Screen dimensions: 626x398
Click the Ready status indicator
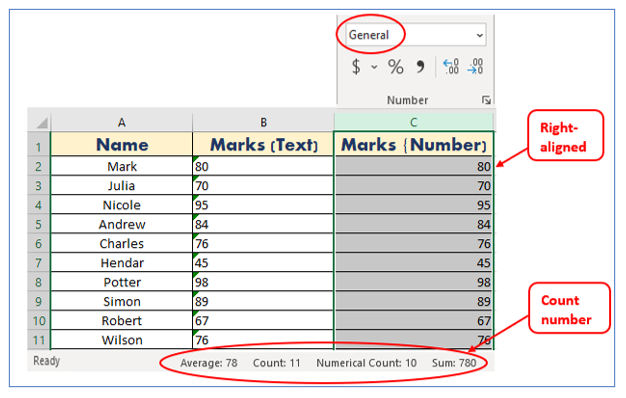pos(46,361)
